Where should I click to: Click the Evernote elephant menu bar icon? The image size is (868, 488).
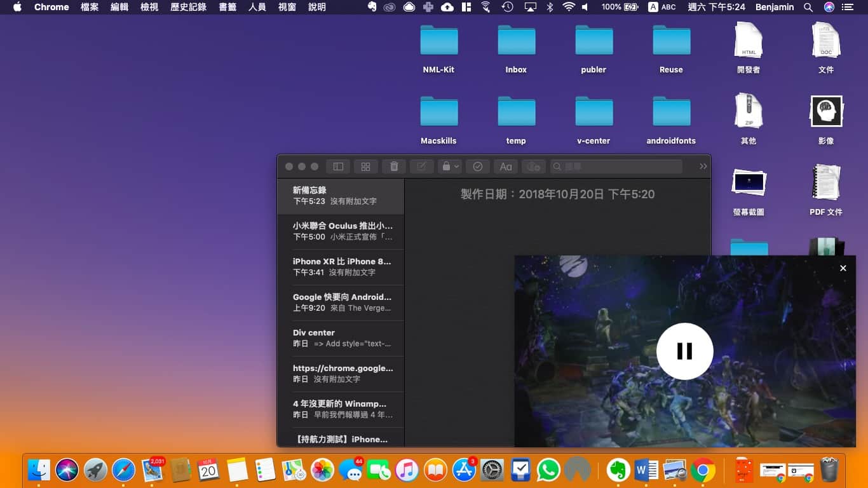coord(372,7)
